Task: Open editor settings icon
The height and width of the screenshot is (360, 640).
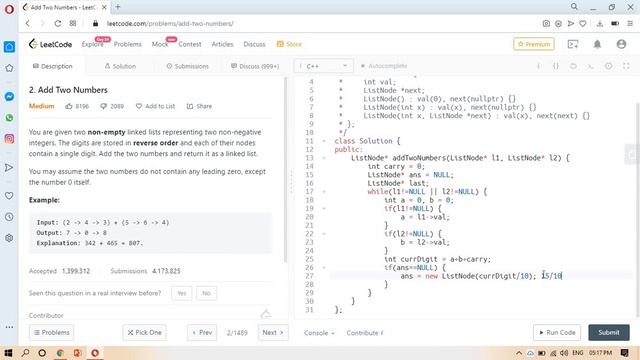Action: tap(609, 66)
